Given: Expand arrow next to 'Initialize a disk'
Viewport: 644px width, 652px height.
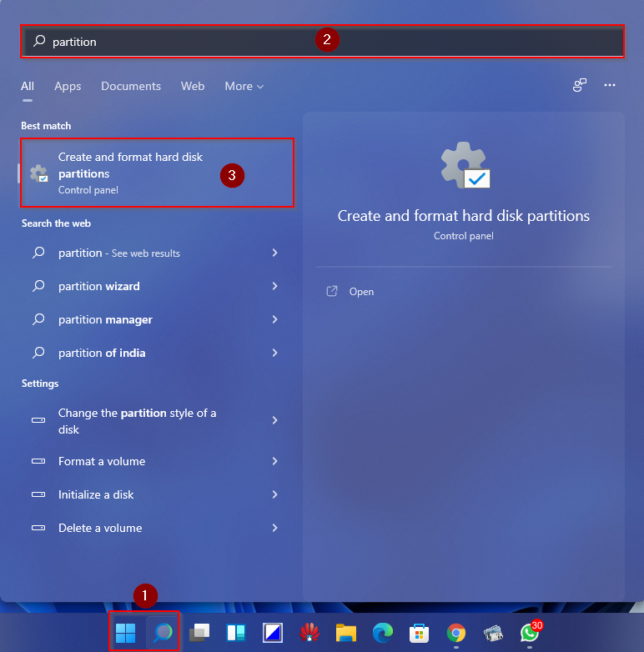Looking at the screenshot, I should (274, 494).
